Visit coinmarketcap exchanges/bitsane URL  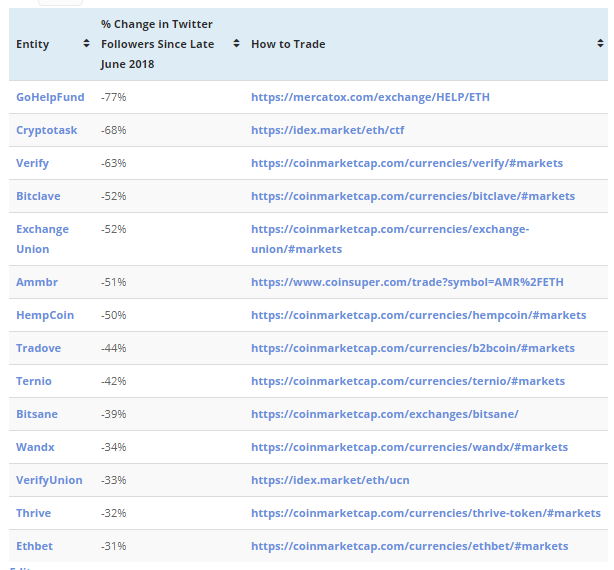tap(385, 414)
